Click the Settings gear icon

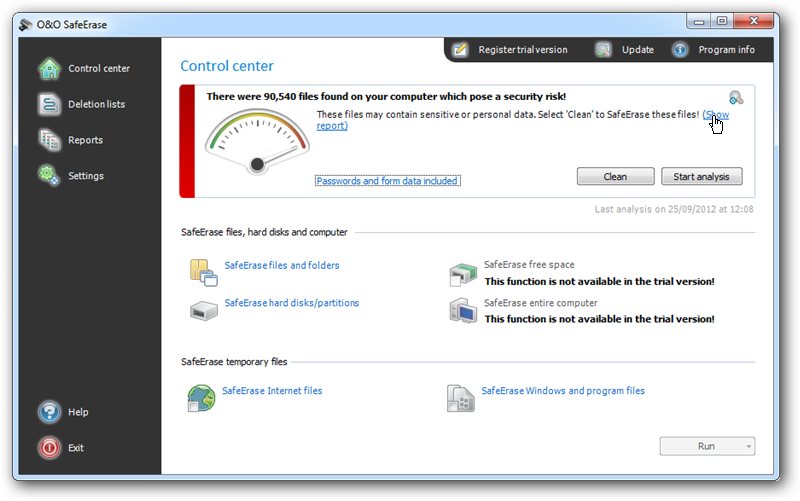[49, 176]
